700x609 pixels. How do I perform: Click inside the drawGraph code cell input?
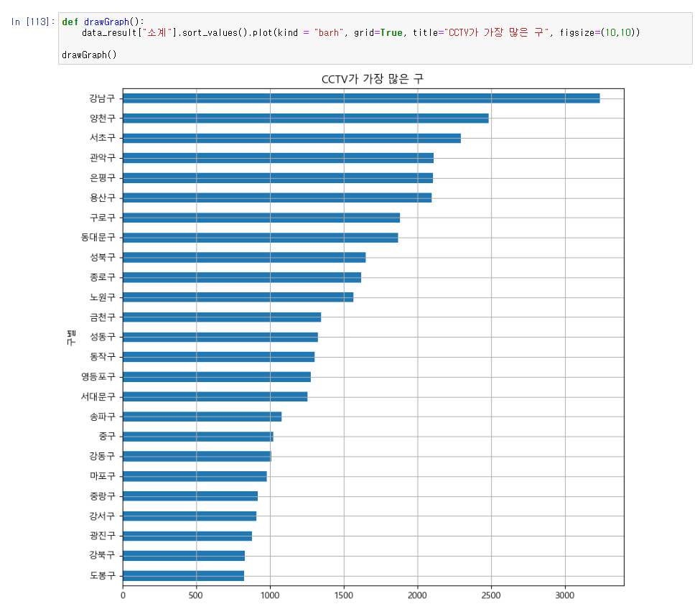tap(375, 38)
